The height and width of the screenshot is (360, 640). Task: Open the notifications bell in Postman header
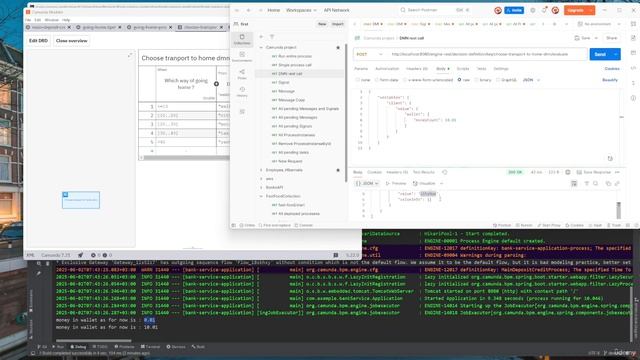pyautogui.click(x=544, y=10)
